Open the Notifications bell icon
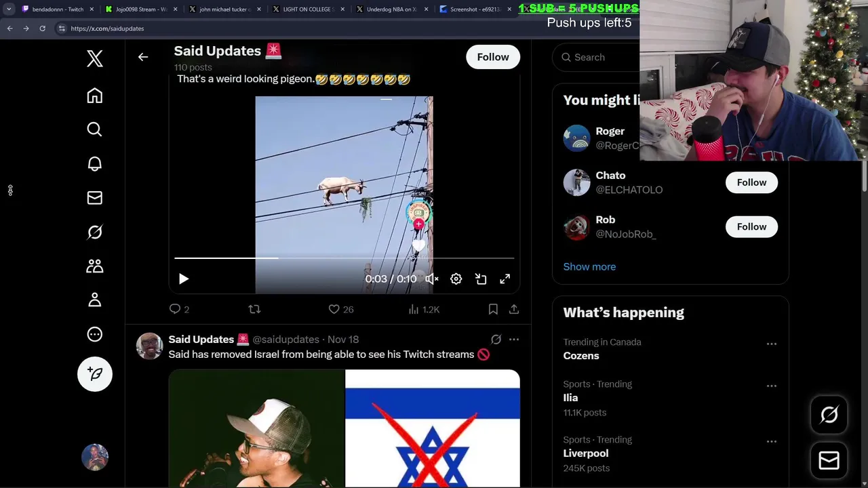 (95, 164)
